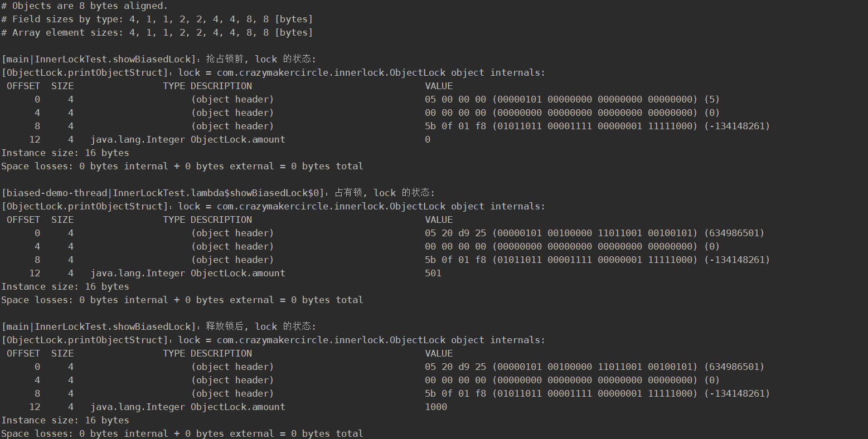This screenshot has width=868, height=439.
Task: Click the DESCRIPTION header in the 占有锁 table
Action: pos(221,219)
